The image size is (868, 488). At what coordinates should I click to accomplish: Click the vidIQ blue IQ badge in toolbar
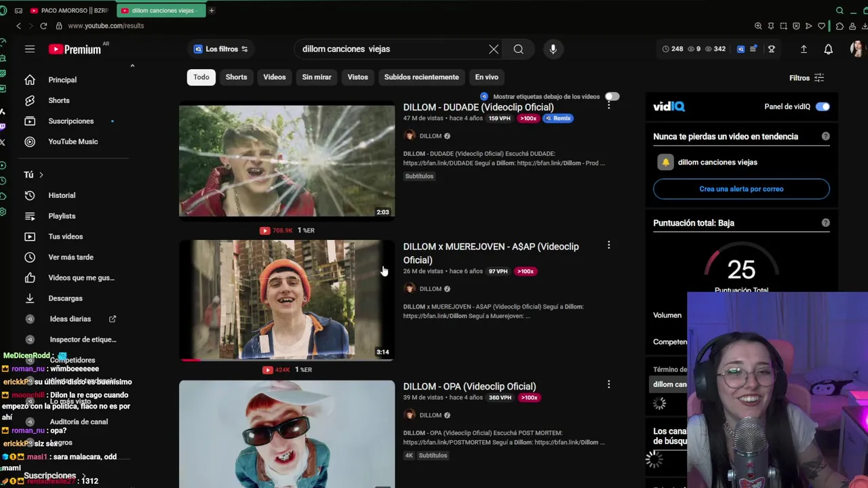(741, 49)
